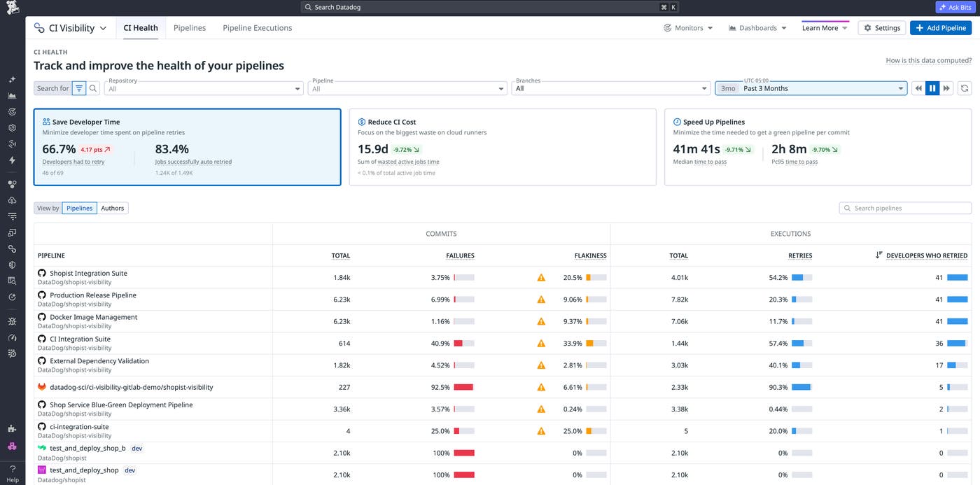Open the area chart dashboards sidebar icon
The height and width of the screenshot is (485, 980).
[x=12, y=96]
